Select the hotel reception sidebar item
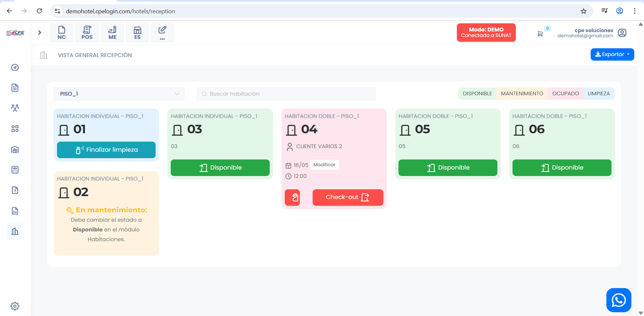The height and width of the screenshot is (316, 644). coord(15,232)
